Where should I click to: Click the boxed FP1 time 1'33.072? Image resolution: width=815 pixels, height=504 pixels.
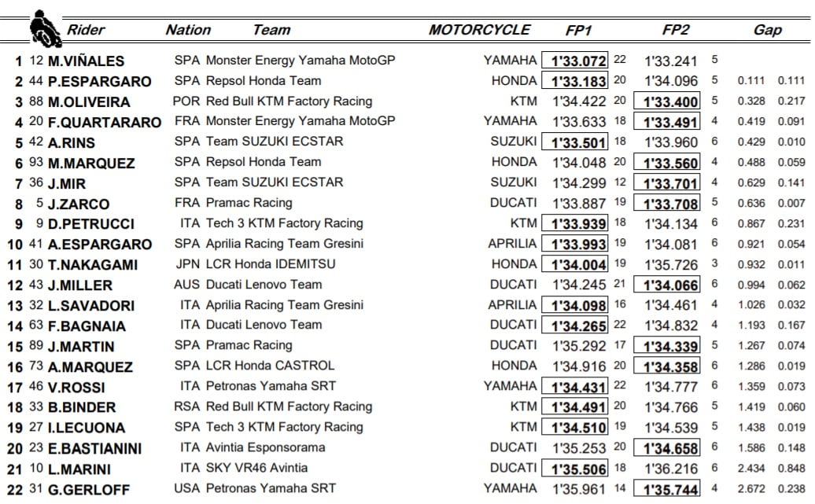(575, 61)
